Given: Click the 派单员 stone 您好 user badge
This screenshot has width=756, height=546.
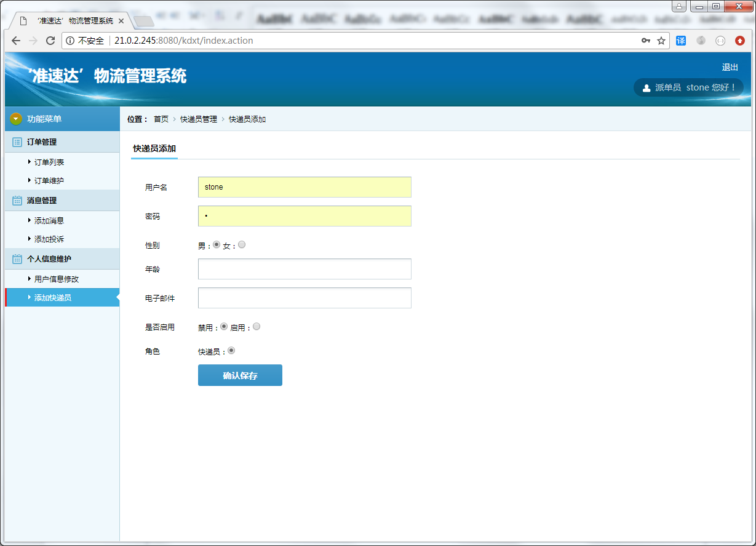Looking at the screenshot, I should coord(688,87).
